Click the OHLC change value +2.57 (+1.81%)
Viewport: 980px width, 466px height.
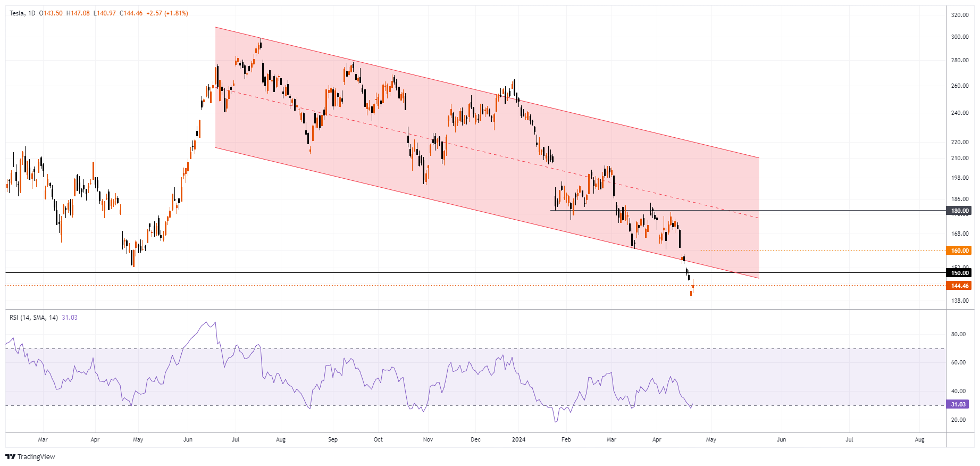[x=167, y=13]
